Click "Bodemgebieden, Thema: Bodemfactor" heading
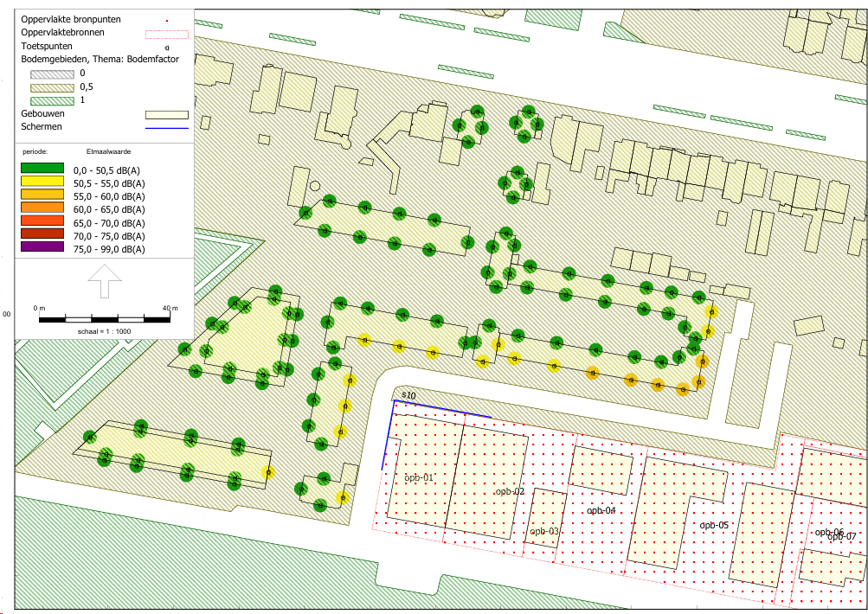The image size is (868, 614). 100,59
